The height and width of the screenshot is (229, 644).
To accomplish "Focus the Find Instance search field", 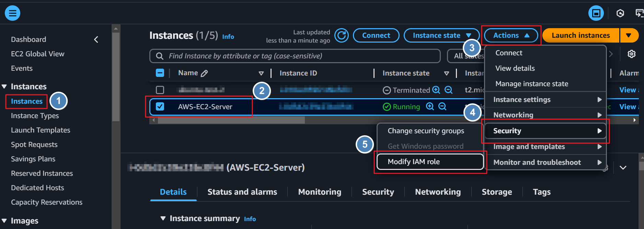I will pyautogui.click(x=295, y=56).
